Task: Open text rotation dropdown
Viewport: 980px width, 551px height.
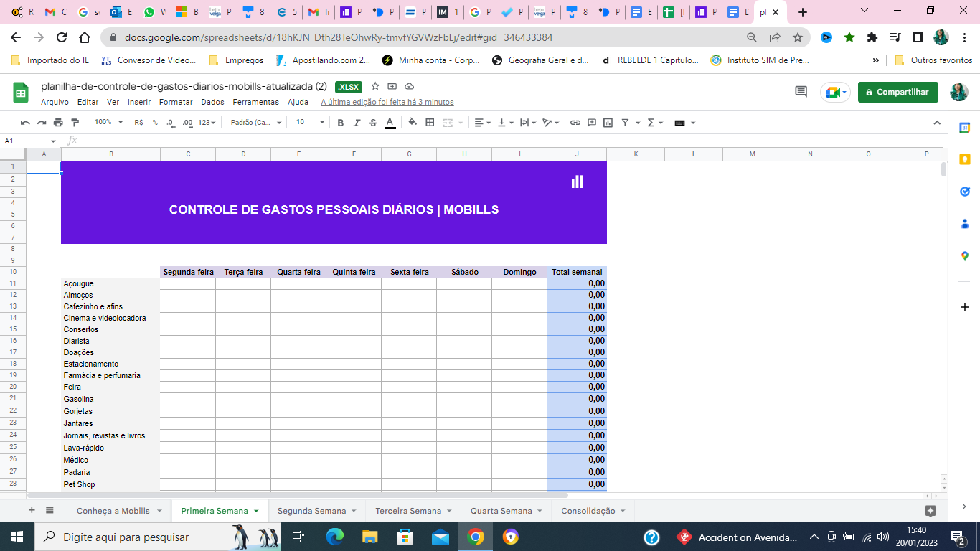Action: [550, 123]
